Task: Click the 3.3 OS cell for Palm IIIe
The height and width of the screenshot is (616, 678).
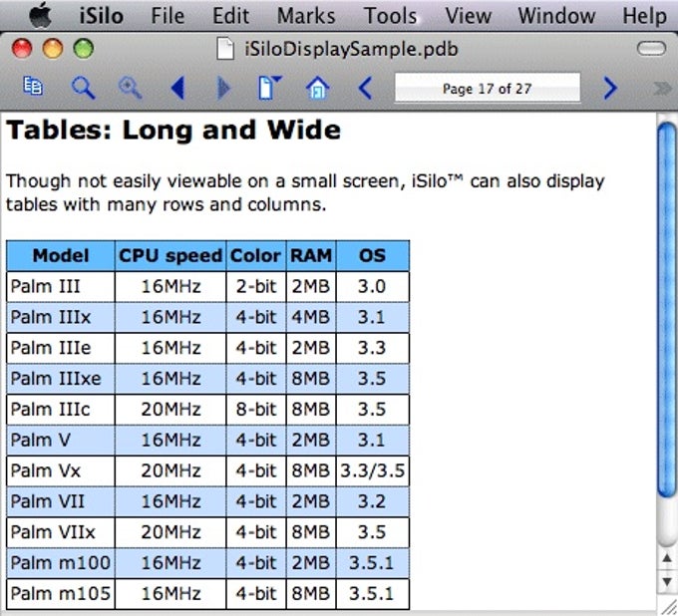Action: pos(372,348)
